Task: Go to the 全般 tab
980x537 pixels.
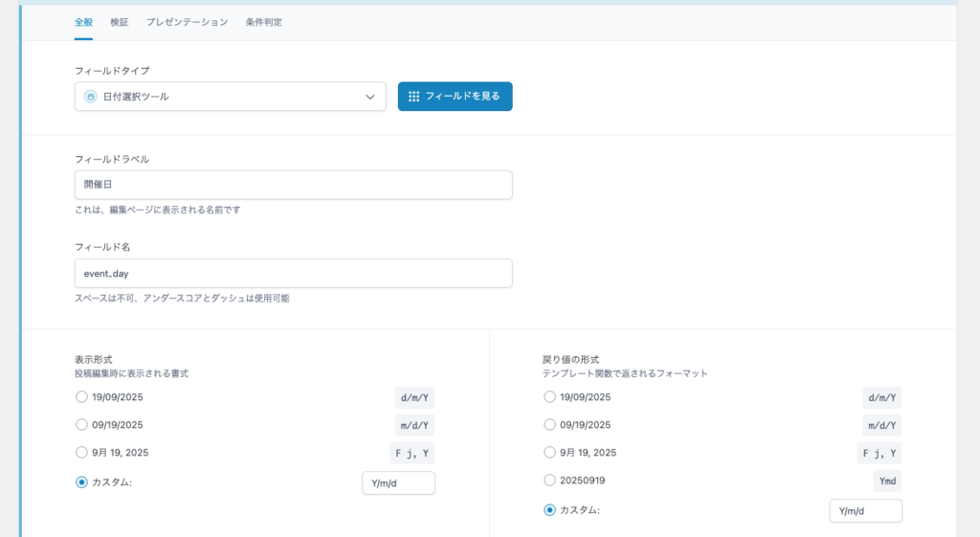Action: [x=83, y=22]
